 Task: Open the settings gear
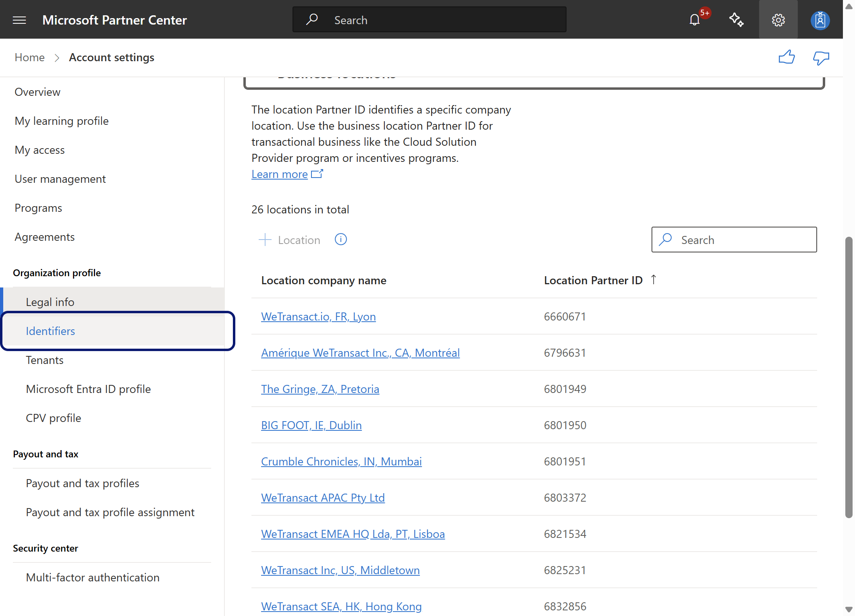pyautogui.click(x=778, y=20)
